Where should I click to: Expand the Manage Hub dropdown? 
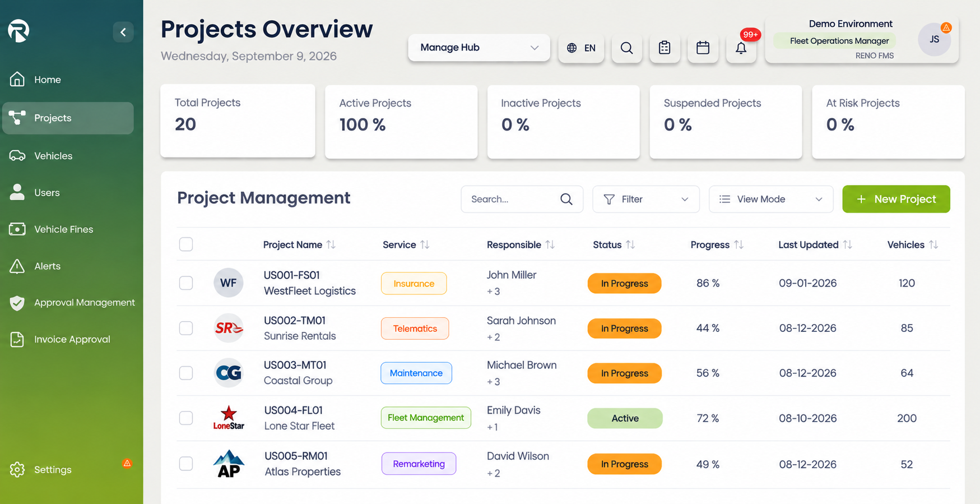[x=479, y=48]
